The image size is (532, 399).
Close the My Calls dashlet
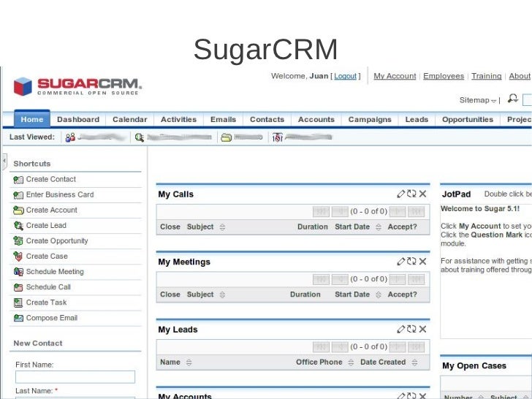[422, 194]
